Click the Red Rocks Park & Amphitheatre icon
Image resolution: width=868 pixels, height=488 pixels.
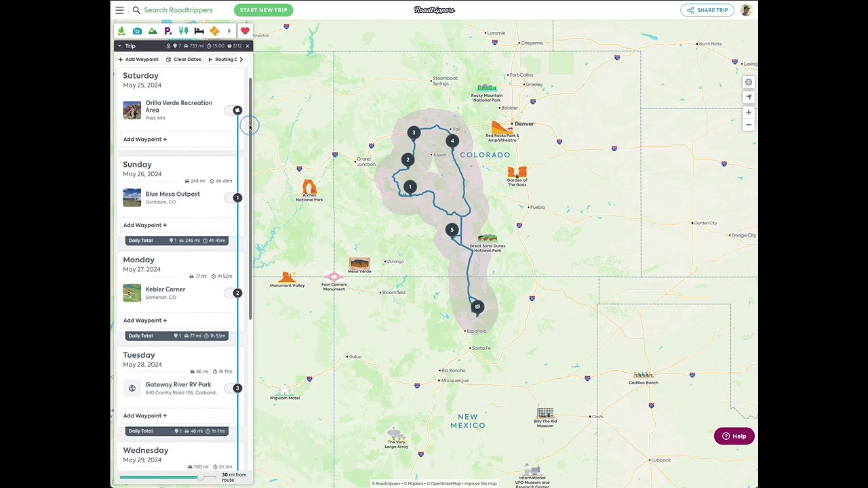[502, 127]
